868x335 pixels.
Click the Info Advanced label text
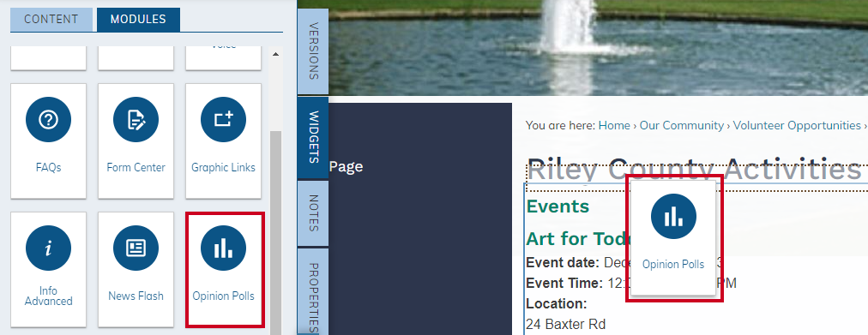(48, 296)
